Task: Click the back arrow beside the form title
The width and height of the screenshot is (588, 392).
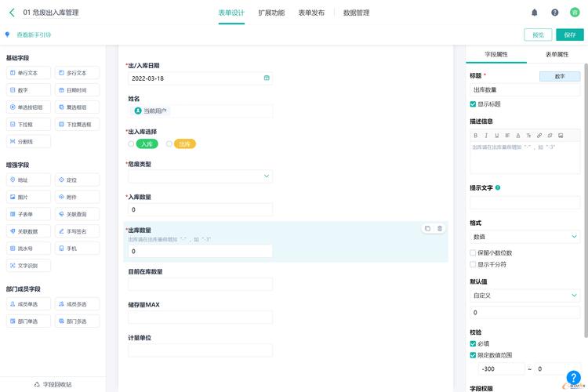Action: coord(12,13)
